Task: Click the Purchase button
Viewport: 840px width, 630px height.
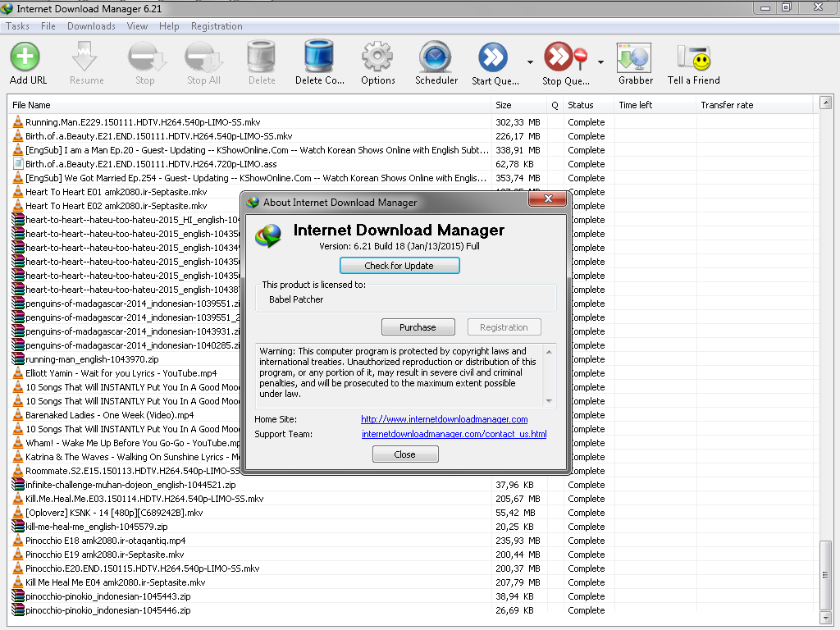Action: click(x=418, y=326)
